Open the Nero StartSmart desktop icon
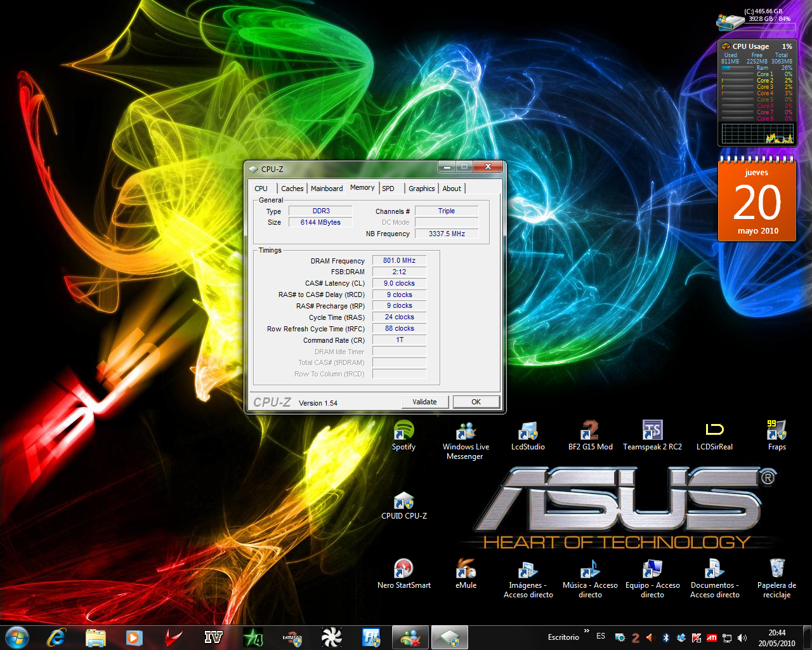Image resolution: width=812 pixels, height=650 pixels. [403, 574]
